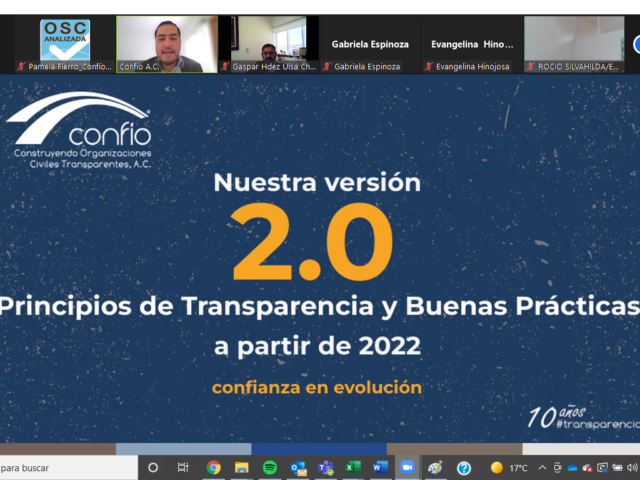Viewport: 640px width, 480px height.
Task: Click the battery status tray icon
Action: 617,468
